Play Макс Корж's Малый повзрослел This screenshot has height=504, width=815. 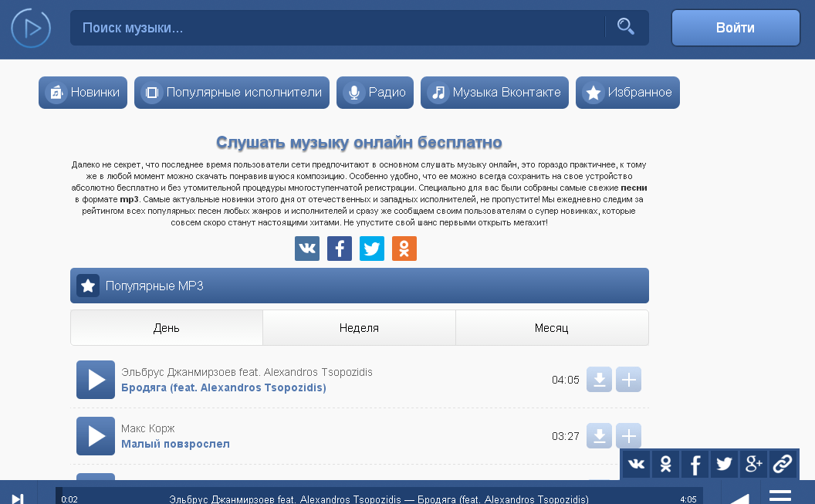pyautogui.click(x=96, y=436)
